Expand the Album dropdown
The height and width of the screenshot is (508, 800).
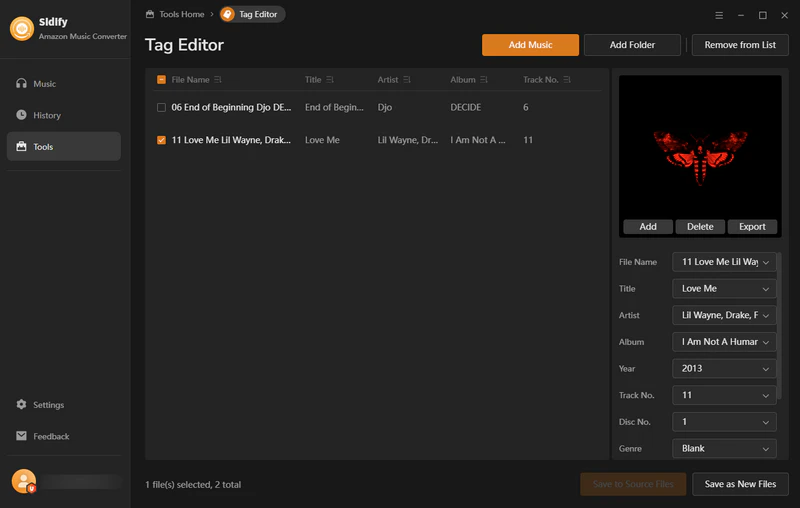(765, 342)
